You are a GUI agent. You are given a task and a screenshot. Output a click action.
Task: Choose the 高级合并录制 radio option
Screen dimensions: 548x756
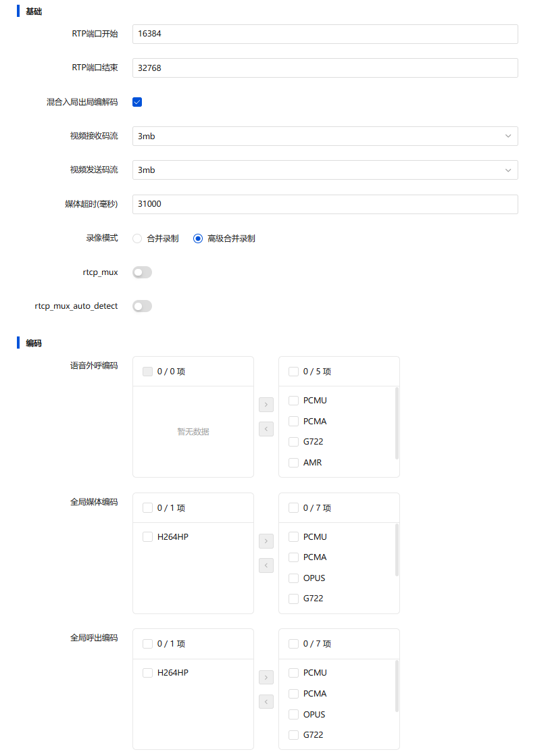click(x=198, y=238)
